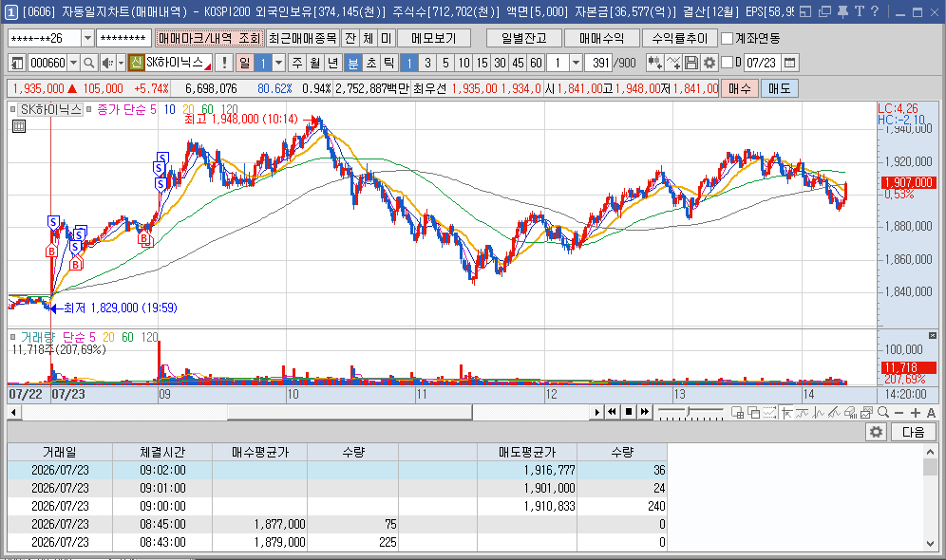Select the 5-minute interval button
The image size is (946, 560).
tap(445, 63)
